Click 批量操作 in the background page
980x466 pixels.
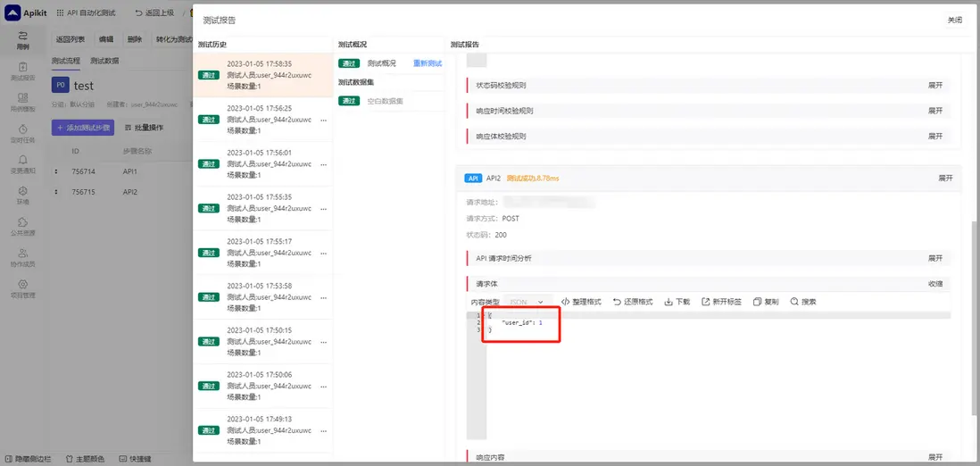pos(145,128)
